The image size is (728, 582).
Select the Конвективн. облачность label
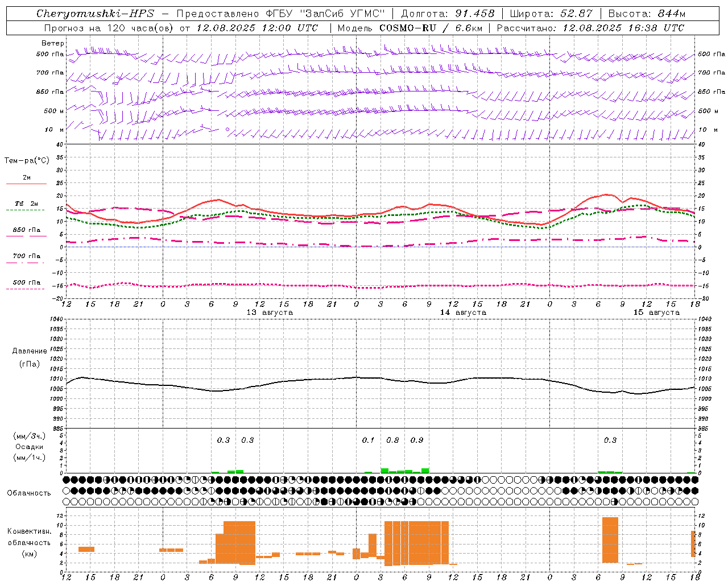(29, 537)
